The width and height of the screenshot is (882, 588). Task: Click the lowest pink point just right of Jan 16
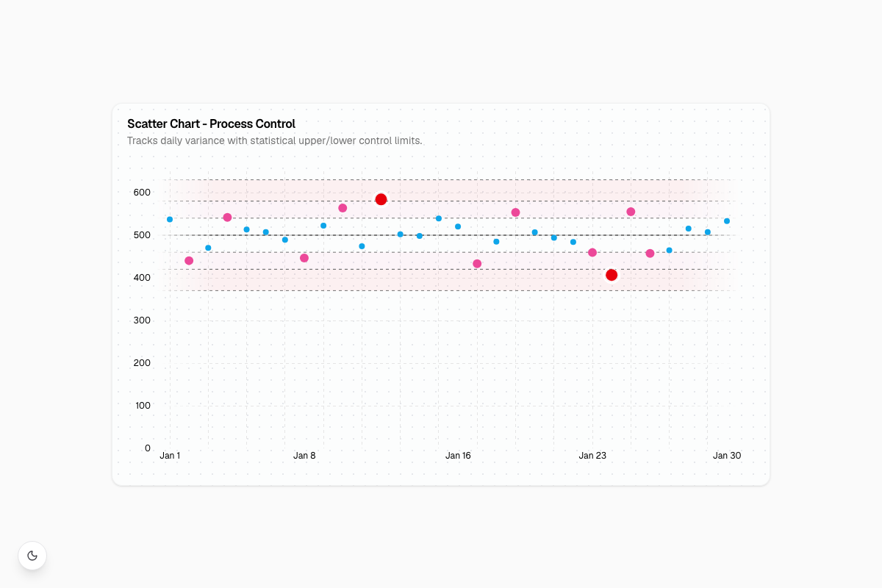point(477,264)
